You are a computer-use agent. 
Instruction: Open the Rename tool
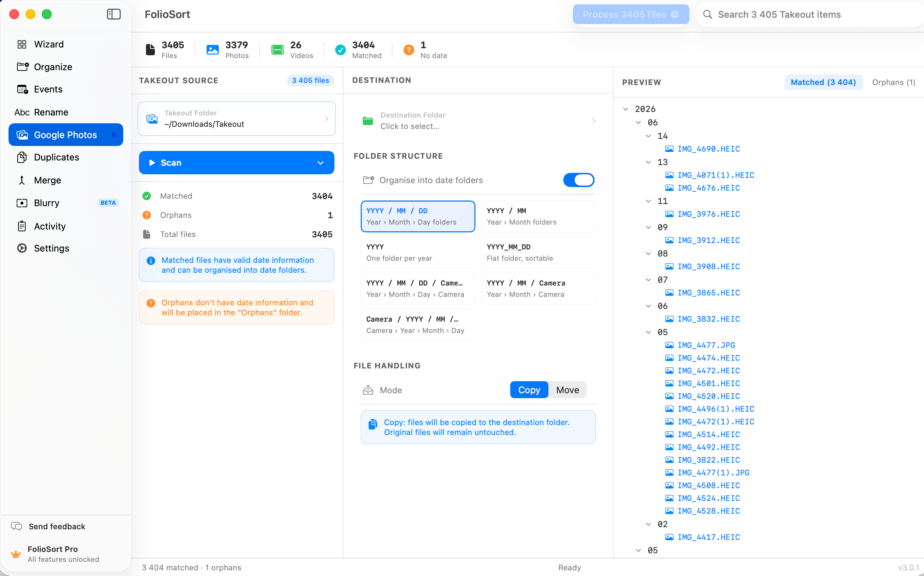[x=66, y=112]
